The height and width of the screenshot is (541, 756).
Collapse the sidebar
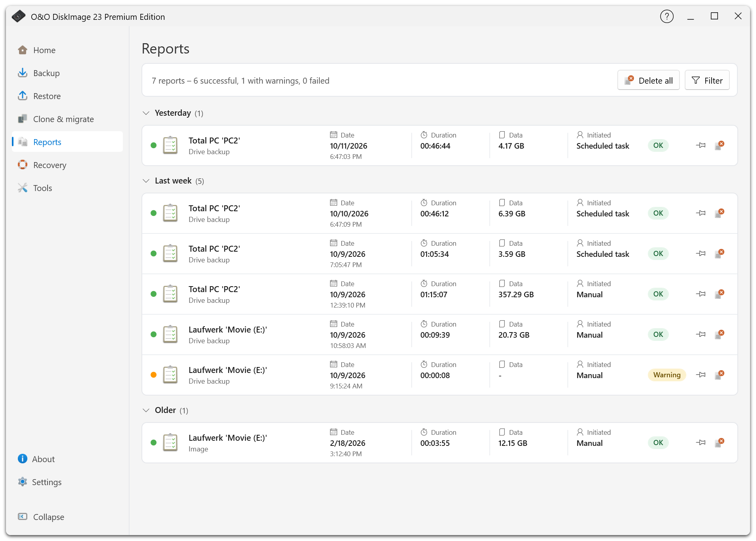tap(67, 517)
